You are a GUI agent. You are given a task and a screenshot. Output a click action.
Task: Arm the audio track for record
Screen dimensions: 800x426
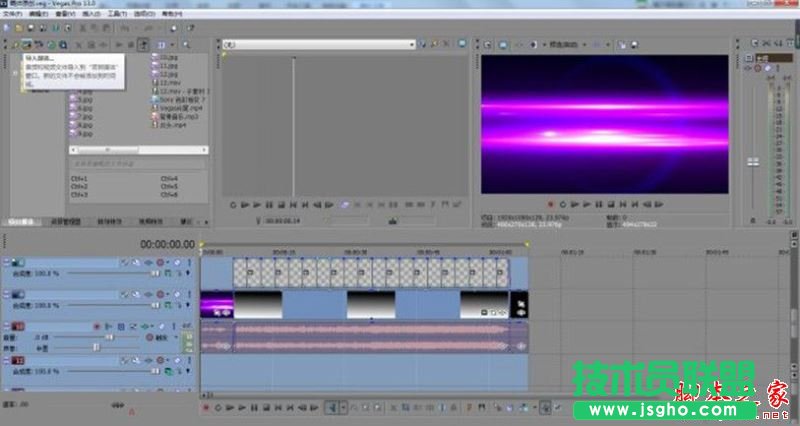(96, 327)
